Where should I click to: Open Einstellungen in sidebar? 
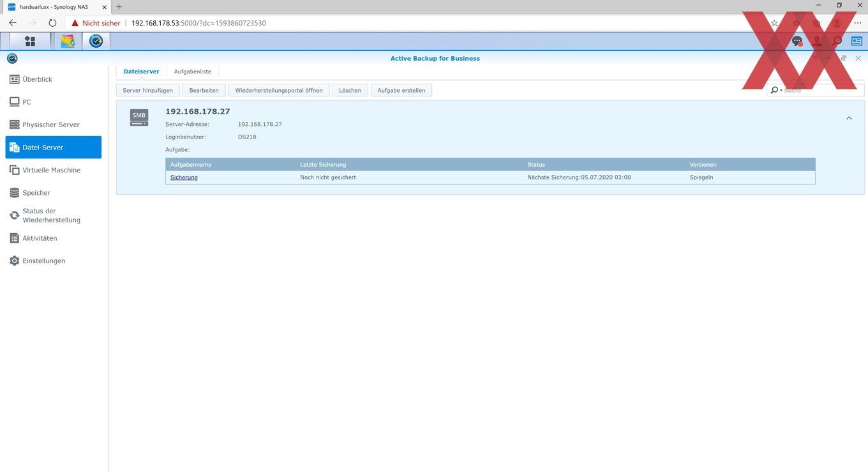54,261
